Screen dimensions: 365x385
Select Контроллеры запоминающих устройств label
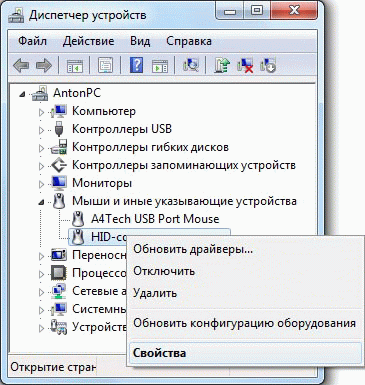coord(184,165)
